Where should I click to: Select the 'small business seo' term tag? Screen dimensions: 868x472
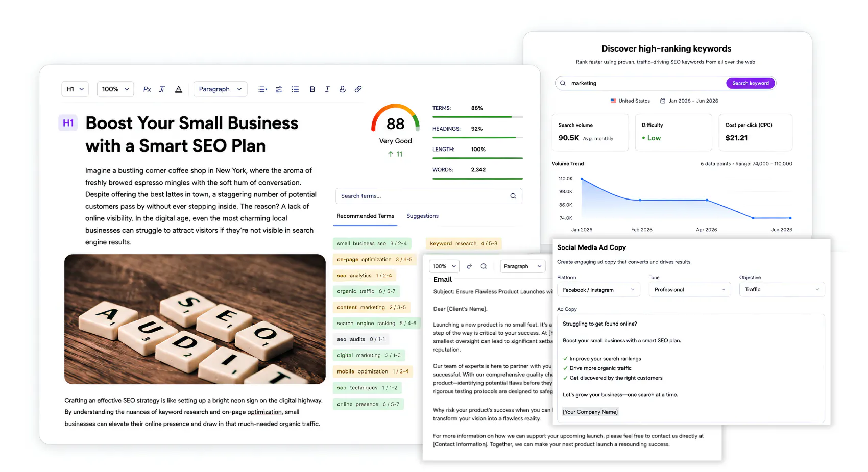pos(372,244)
